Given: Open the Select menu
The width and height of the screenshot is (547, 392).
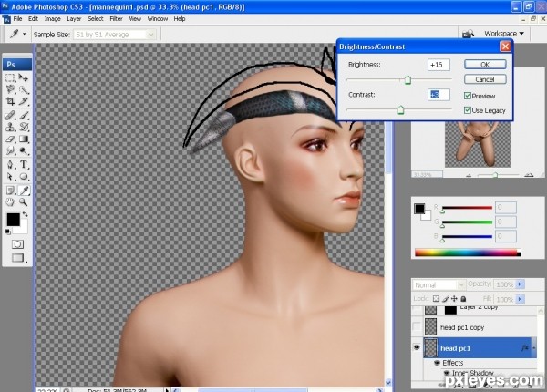Looking at the screenshot, I should click(x=95, y=19).
